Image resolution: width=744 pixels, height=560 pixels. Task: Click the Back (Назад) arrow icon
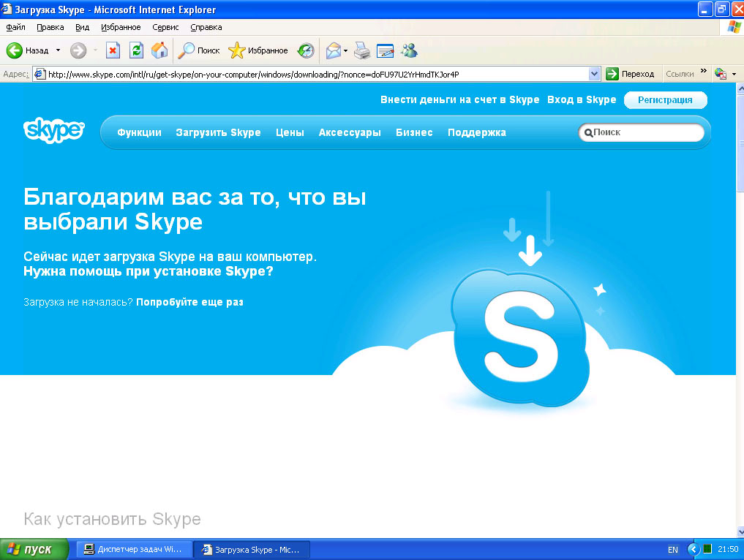tap(14, 50)
